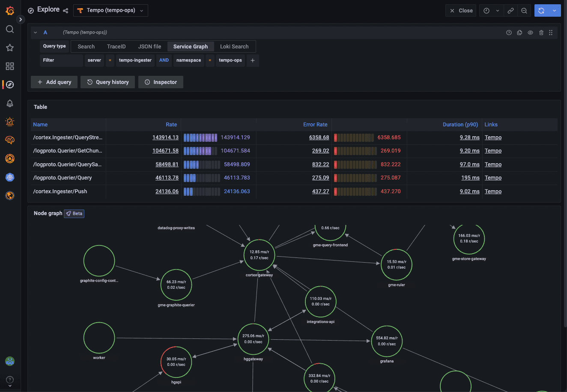Collapse query A with its chevron
This screenshot has height=392, width=567.
click(35, 32)
